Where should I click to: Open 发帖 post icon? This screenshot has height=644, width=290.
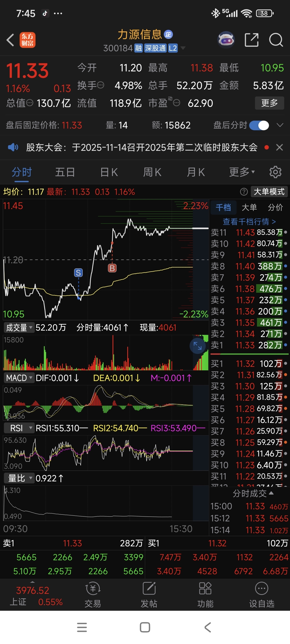pos(149,595)
